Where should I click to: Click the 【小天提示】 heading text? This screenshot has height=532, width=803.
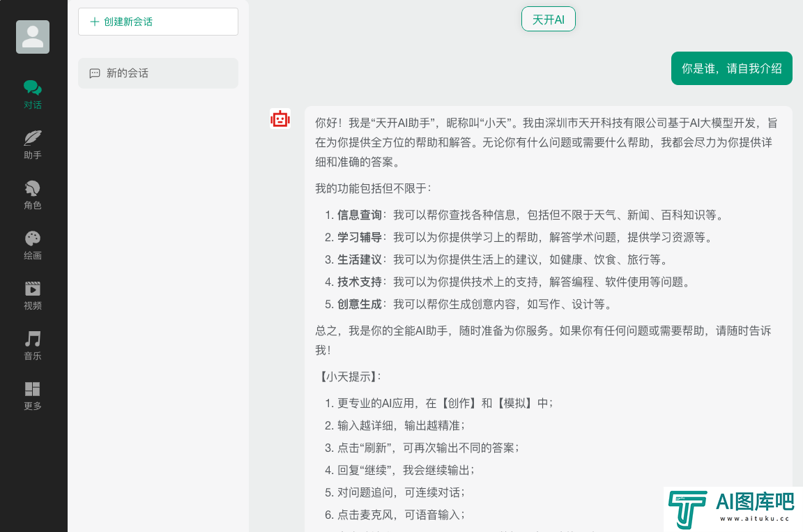(x=349, y=377)
